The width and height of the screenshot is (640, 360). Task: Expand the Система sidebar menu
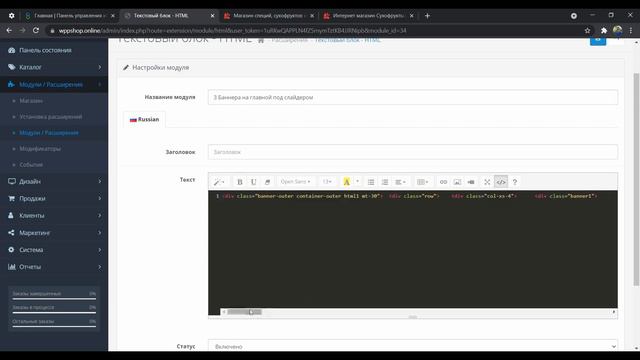[x=54, y=250]
